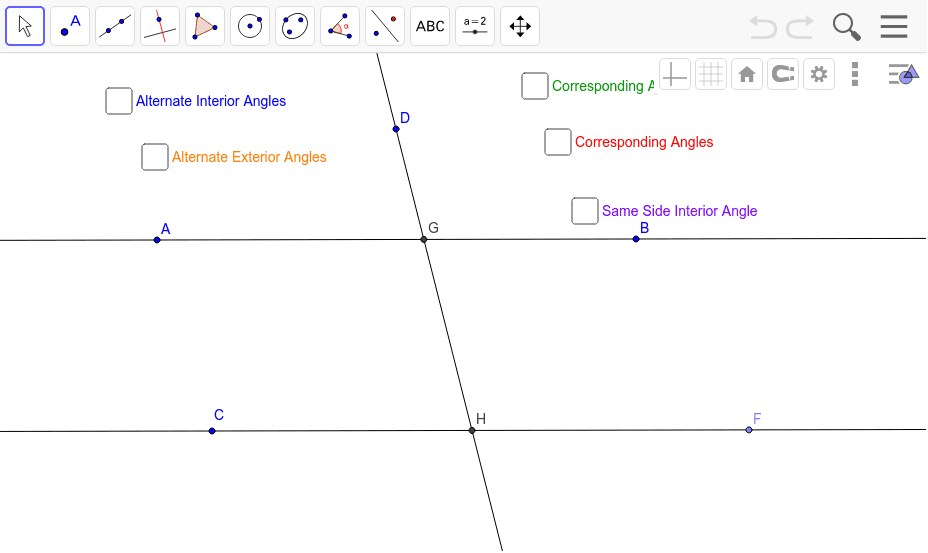Click the Home standard view button
928x553 pixels.
747,75
